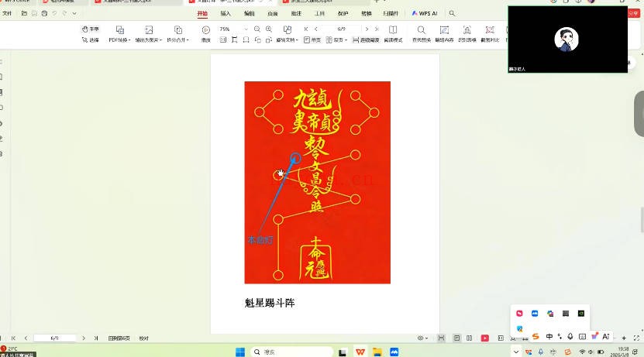Enable single page view (单页)
This screenshot has width=644, height=357.
point(312,39)
